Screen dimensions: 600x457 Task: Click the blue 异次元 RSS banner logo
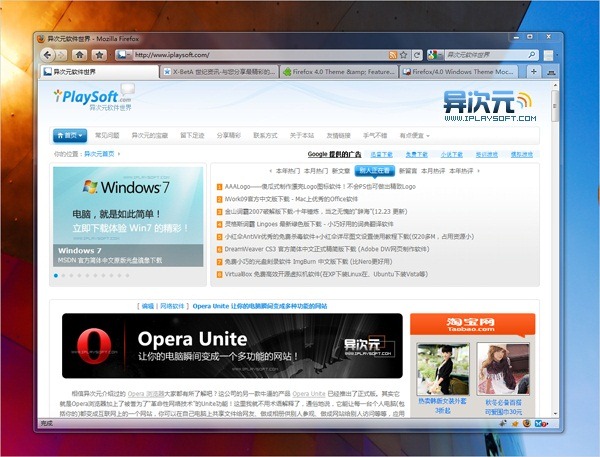coord(490,106)
